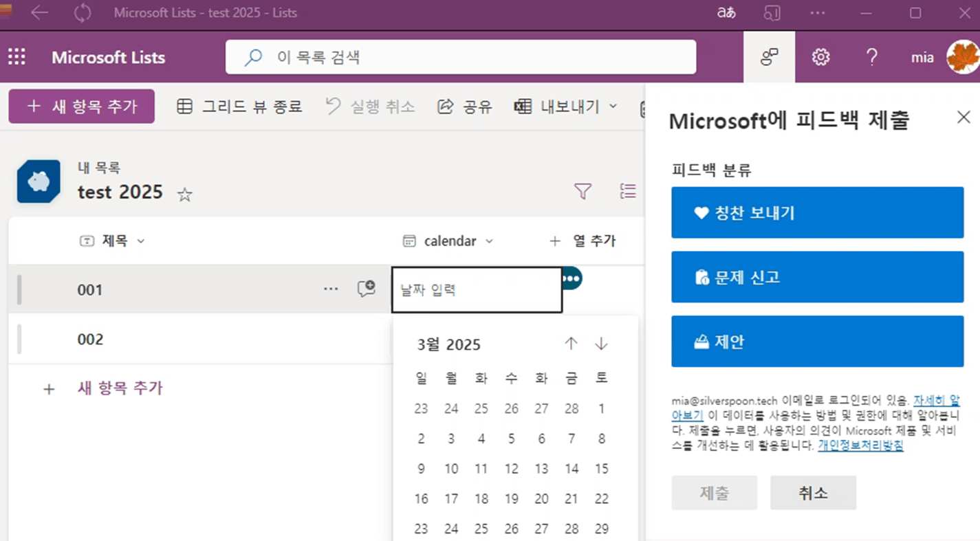Click 열 추가 to add a column
This screenshot has width=980, height=541.
coord(582,241)
